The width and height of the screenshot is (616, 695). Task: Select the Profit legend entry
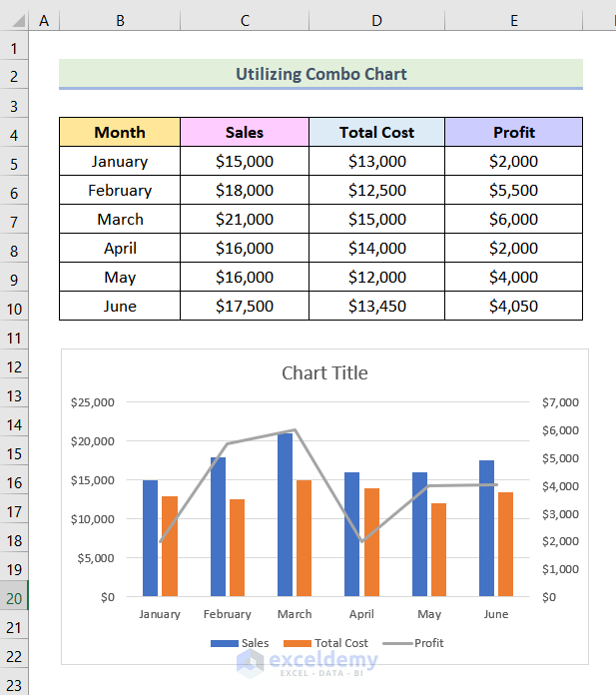(x=428, y=643)
